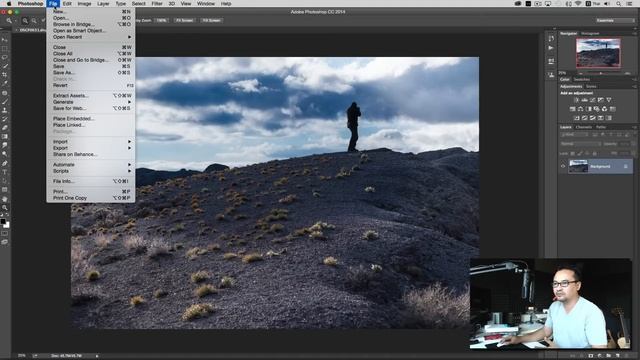
Task: Click the Zoom In magnifier in options bar
Action: coord(25,20)
